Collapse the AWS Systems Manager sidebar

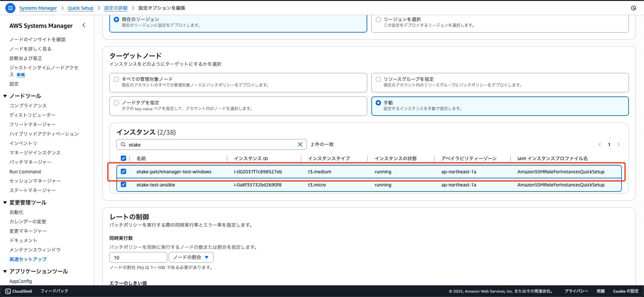pos(84,26)
